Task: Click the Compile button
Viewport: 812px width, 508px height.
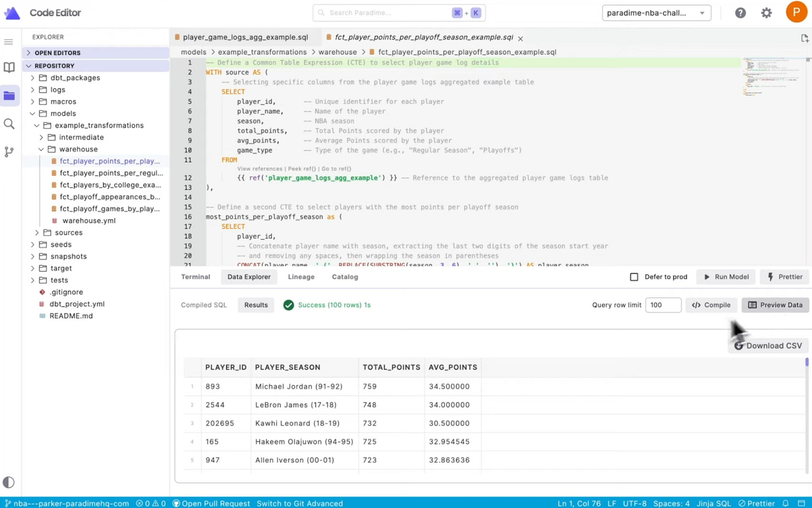Action: pos(711,305)
